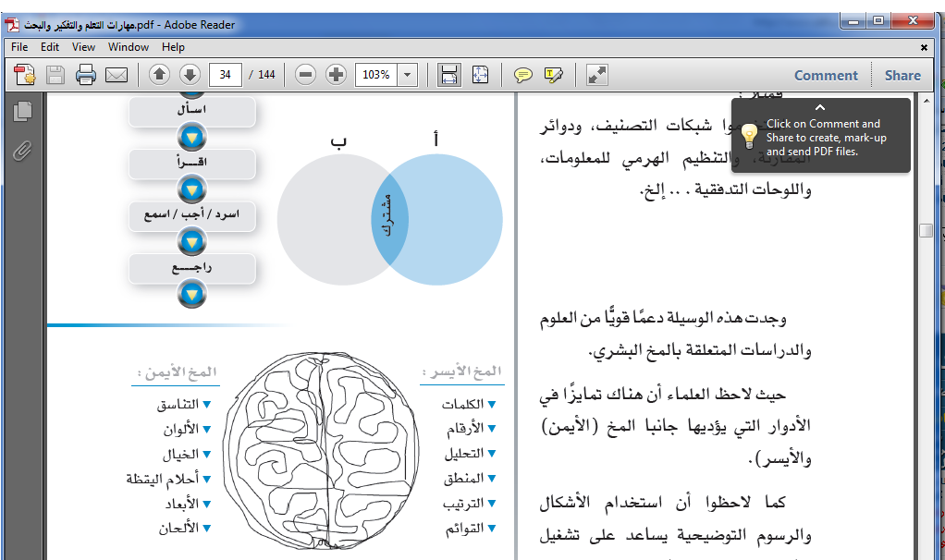
Task: Click the vertical scrollbar thumb
Action: point(927,231)
